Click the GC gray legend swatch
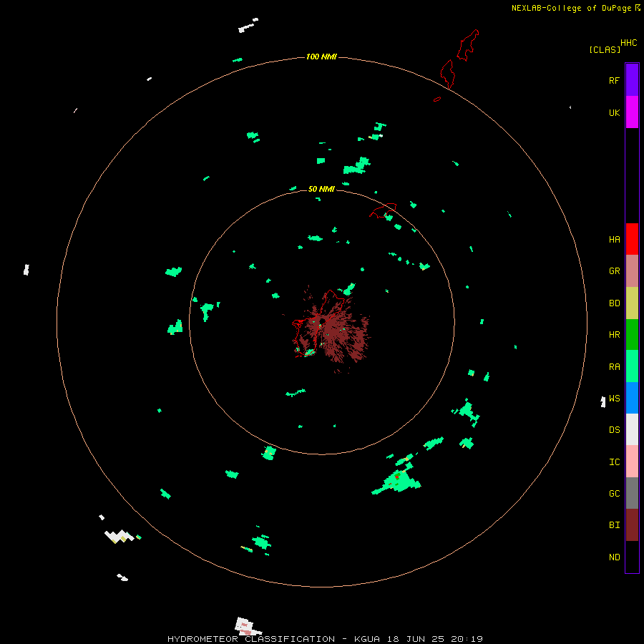The width and height of the screenshot is (644, 644). 632,493
